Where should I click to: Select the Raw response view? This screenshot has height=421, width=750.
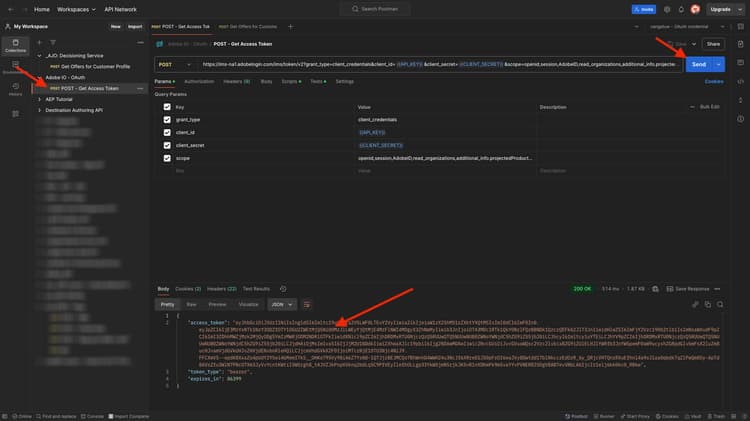click(x=191, y=305)
